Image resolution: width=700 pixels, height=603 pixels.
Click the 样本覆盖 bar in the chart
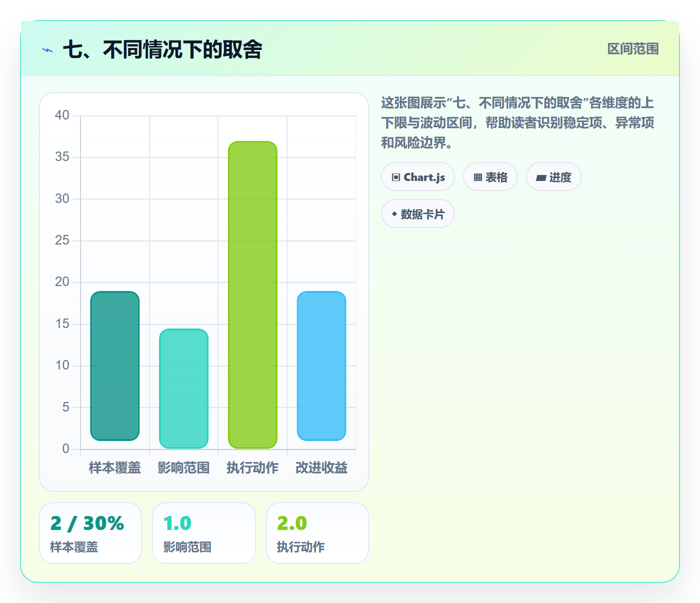(115, 366)
